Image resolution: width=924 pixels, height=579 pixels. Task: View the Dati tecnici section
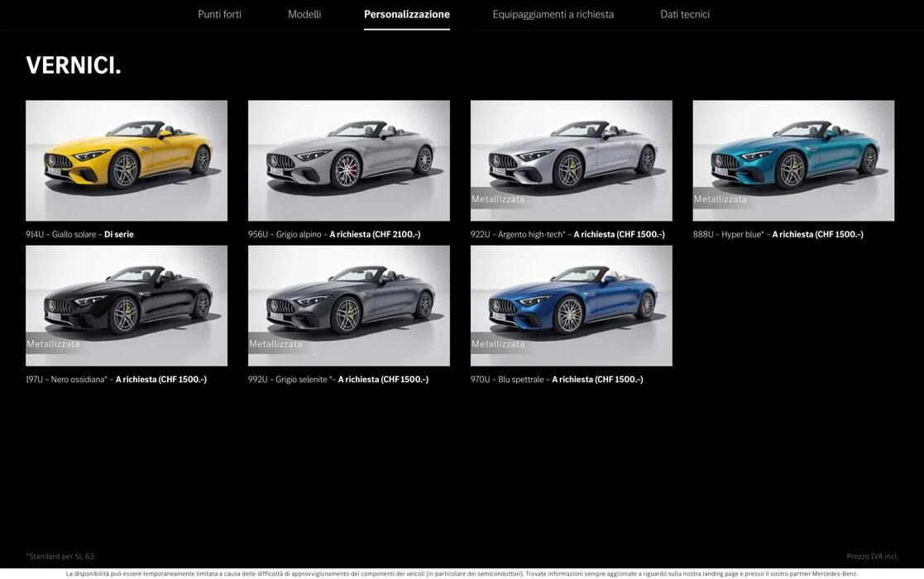684,13
